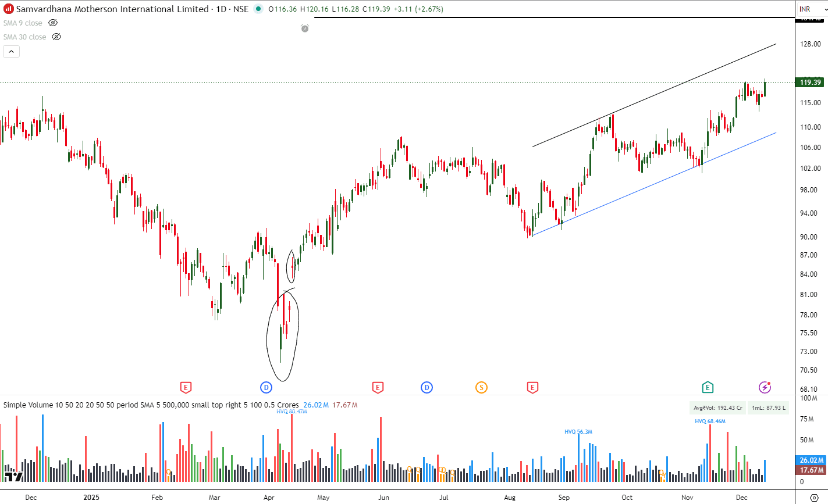Click the Aug label on the time axis
This screenshot has width=828, height=504.
click(510, 498)
